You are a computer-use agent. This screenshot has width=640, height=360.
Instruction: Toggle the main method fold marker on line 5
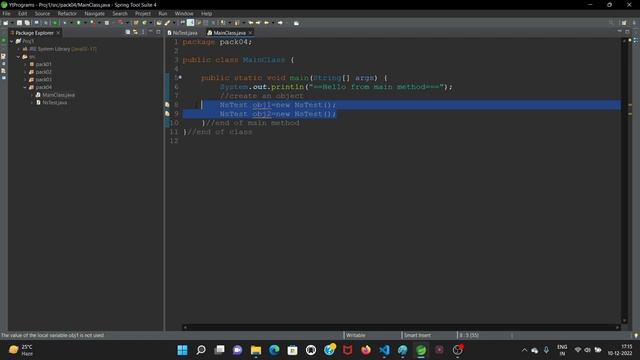[x=180, y=77]
